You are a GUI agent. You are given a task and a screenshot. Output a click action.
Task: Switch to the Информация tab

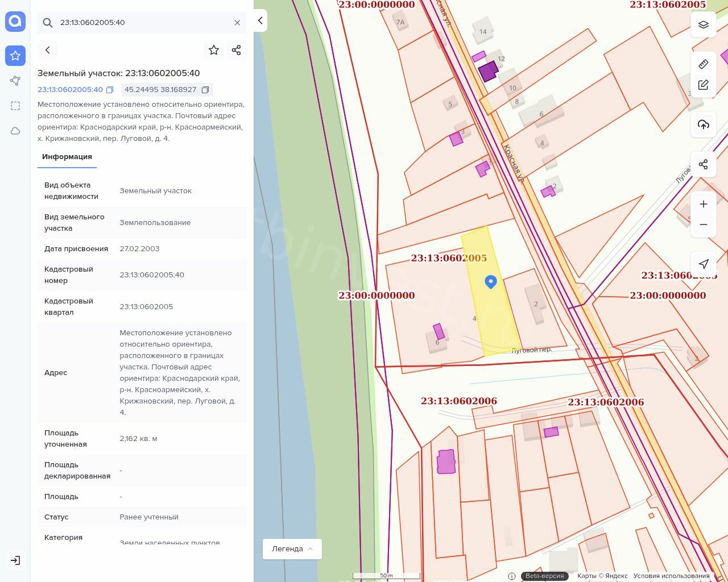67,157
